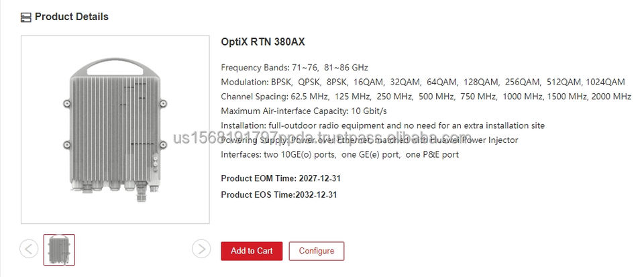The height and width of the screenshot is (277, 644).
Task: Click the next image arrow
Action: click(x=201, y=249)
